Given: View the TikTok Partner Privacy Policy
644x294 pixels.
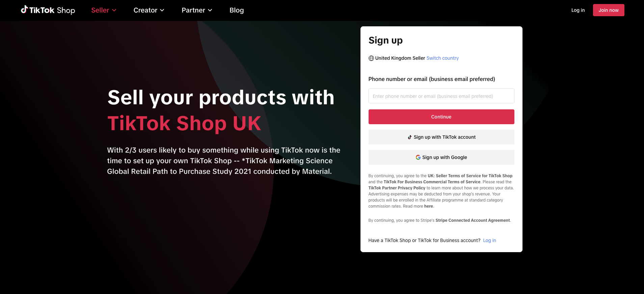Looking at the screenshot, I should coord(397,188).
